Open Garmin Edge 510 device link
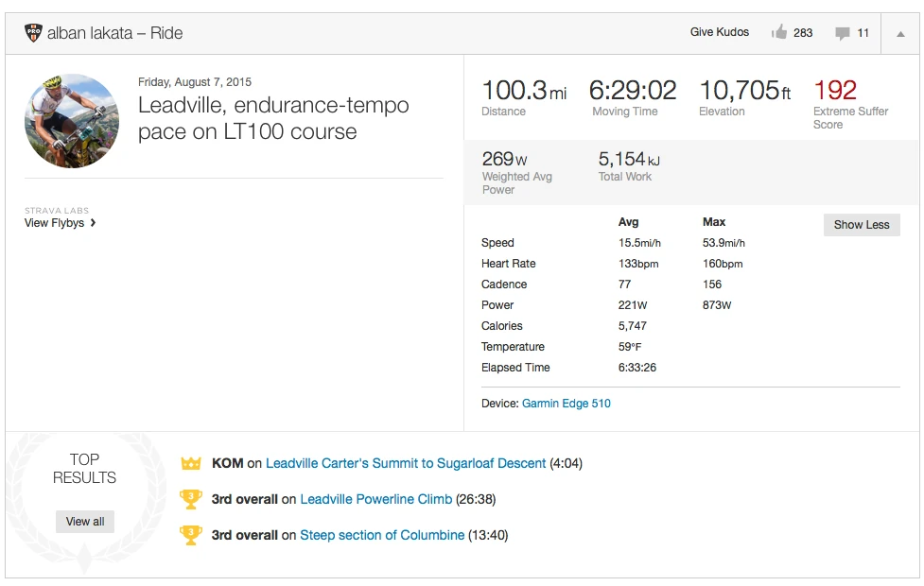Image resolution: width=924 pixels, height=586 pixels. pyautogui.click(x=566, y=404)
